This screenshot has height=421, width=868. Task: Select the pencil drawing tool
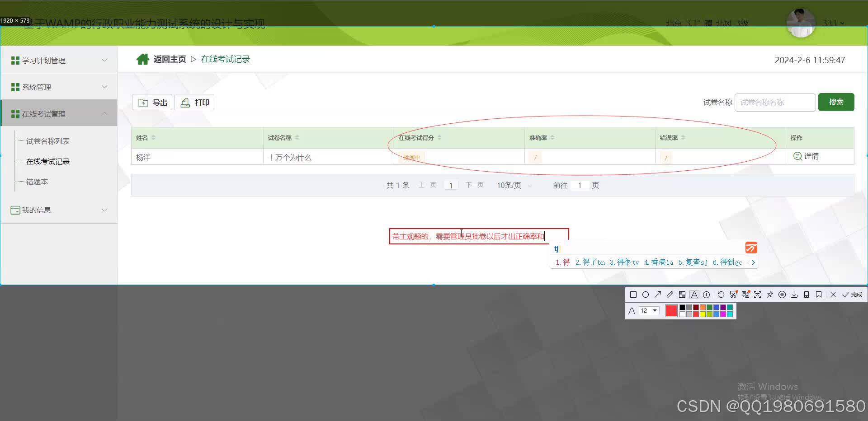click(670, 295)
